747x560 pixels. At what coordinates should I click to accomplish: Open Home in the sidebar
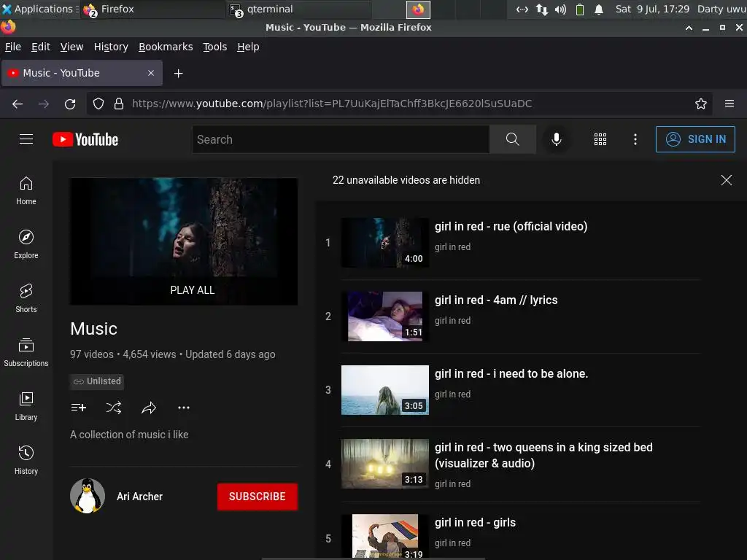coord(26,190)
